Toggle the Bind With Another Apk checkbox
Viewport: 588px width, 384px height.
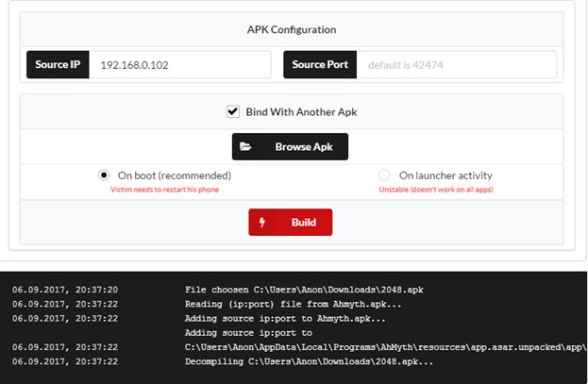232,111
